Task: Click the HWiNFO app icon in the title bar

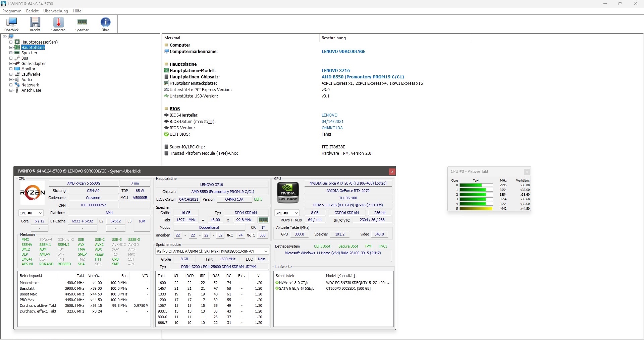Action: click(4, 4)
